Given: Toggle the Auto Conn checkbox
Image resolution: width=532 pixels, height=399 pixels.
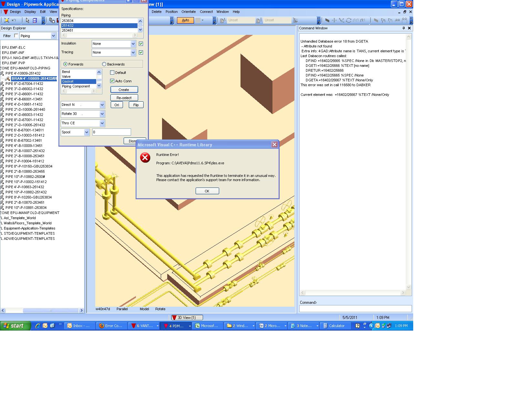Looking at the screenshot, I should point(112,81).
